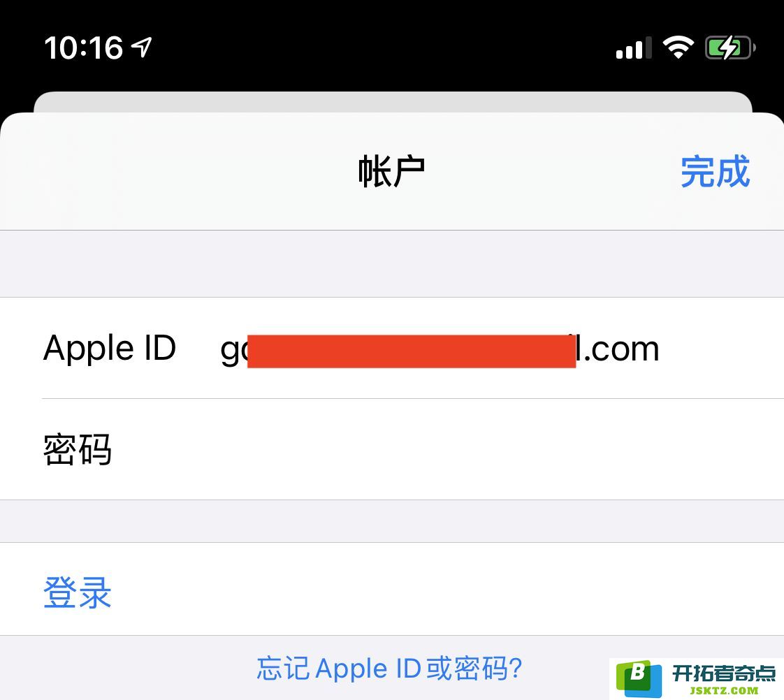Screen dimensions: 784x700
Task: Click the red redaction bar over email
Action: (412, 351)
